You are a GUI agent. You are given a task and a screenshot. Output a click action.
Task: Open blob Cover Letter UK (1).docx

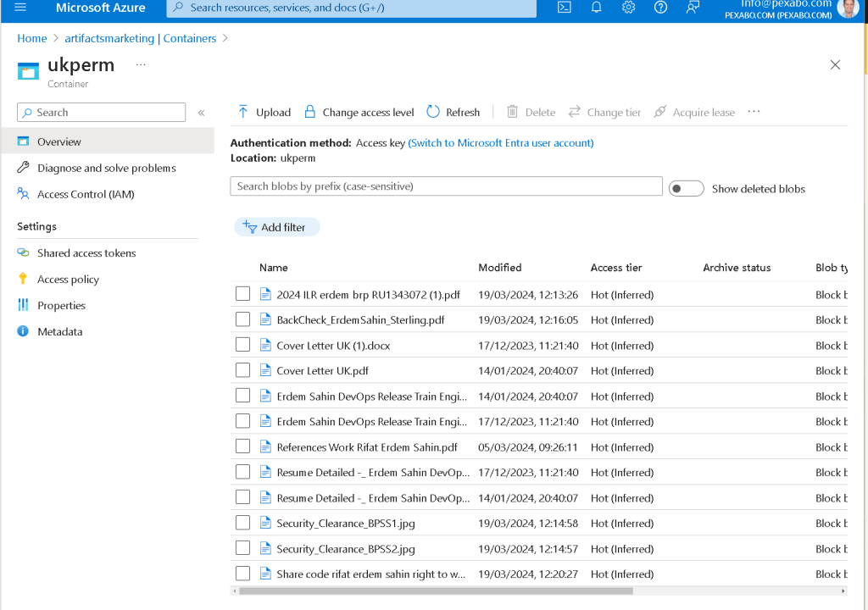coord(333,346)
